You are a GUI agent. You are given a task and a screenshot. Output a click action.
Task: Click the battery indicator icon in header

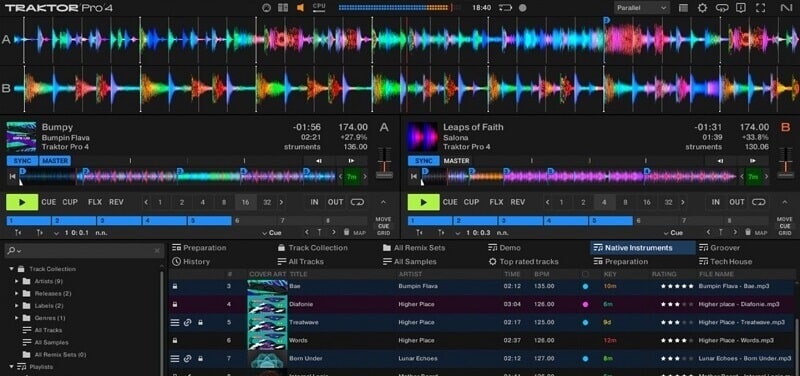pos(506,8)
